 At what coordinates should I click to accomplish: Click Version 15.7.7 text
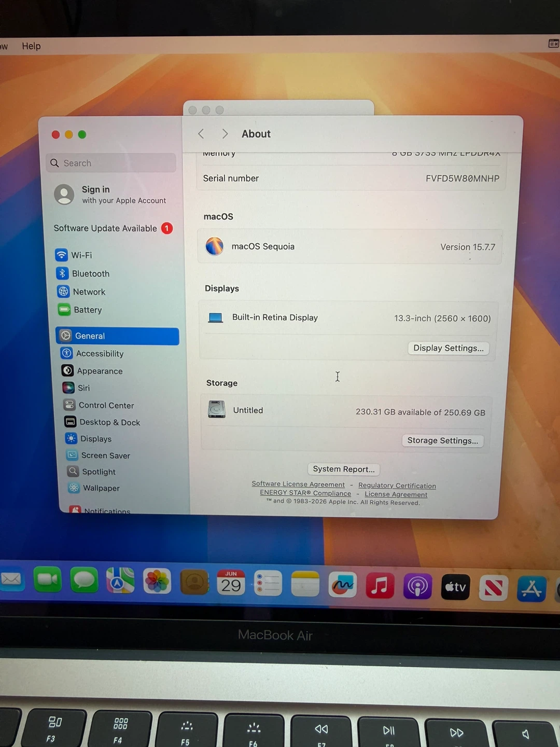468,247
